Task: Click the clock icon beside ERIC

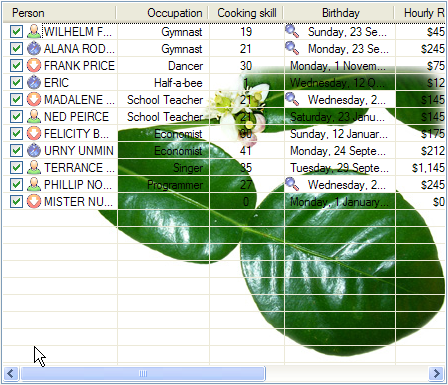Action: click(34, 83)
